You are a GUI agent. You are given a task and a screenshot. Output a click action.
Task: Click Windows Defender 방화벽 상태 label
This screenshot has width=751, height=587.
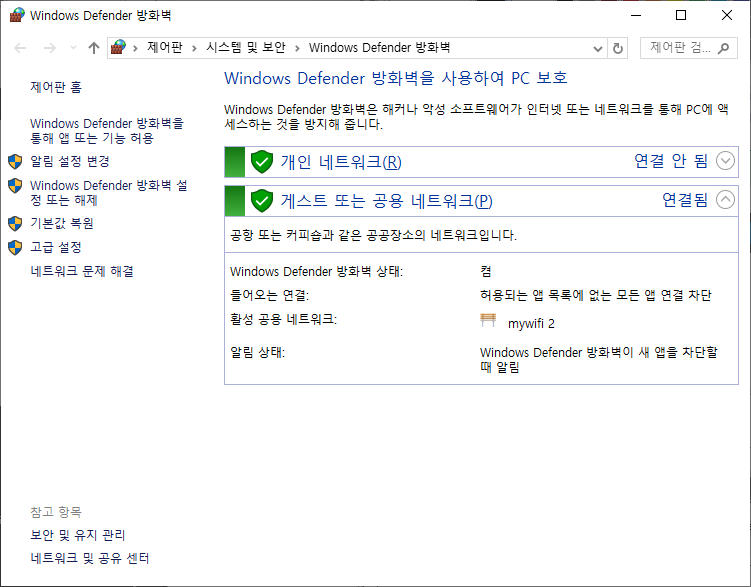[x=317, y=271]
